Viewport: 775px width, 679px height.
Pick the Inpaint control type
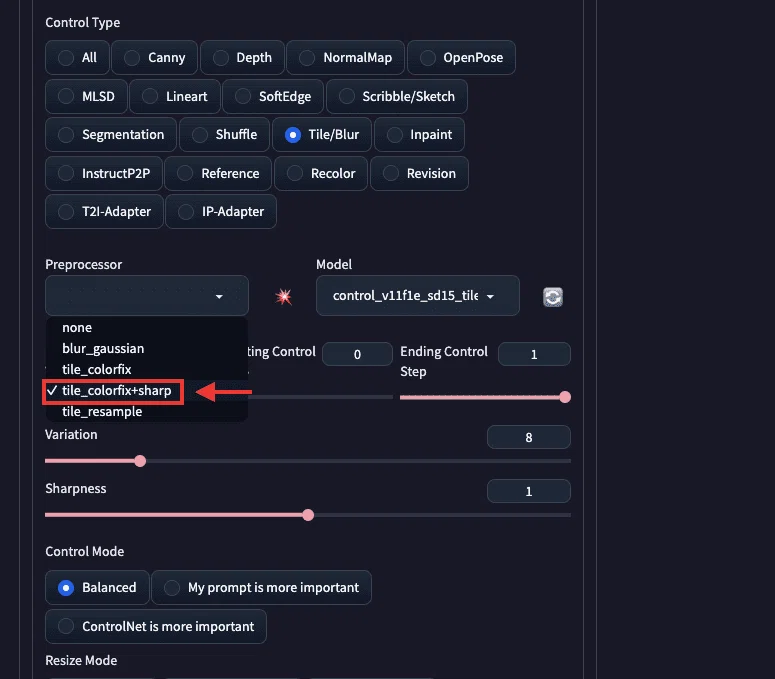coord(419,134)
